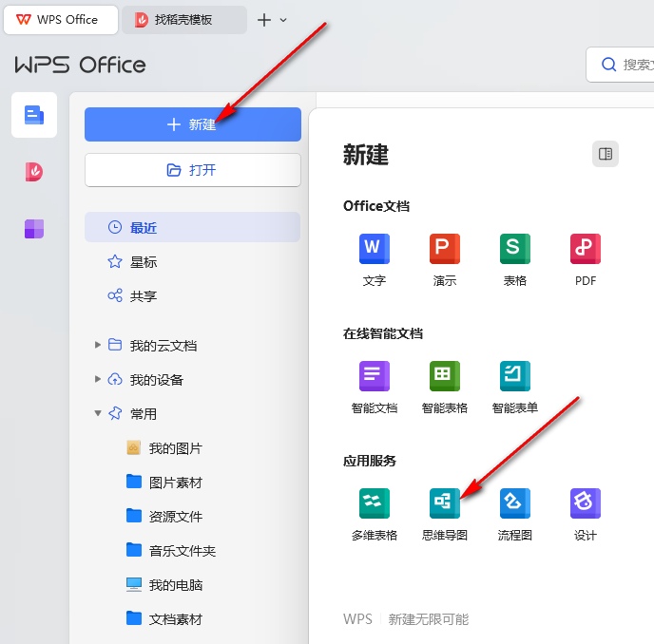Collapse the 常用 section

pos(98,413)
